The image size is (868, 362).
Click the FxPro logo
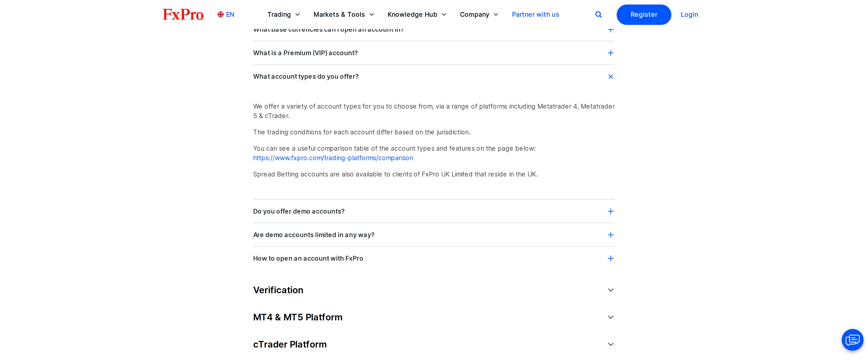[183, 14]
